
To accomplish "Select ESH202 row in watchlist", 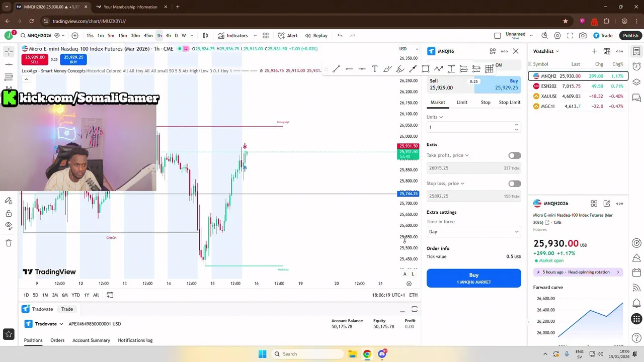I will pos(578,86).
